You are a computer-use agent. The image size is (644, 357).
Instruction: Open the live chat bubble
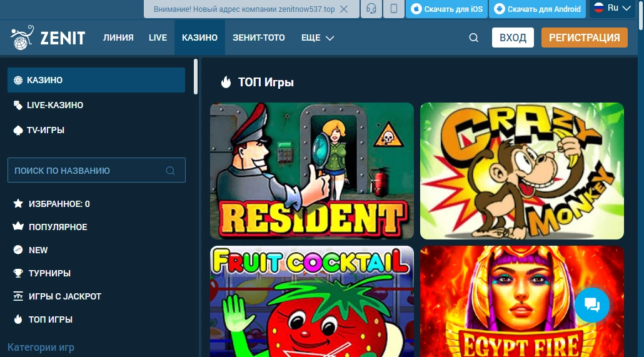tap(592, 305)
